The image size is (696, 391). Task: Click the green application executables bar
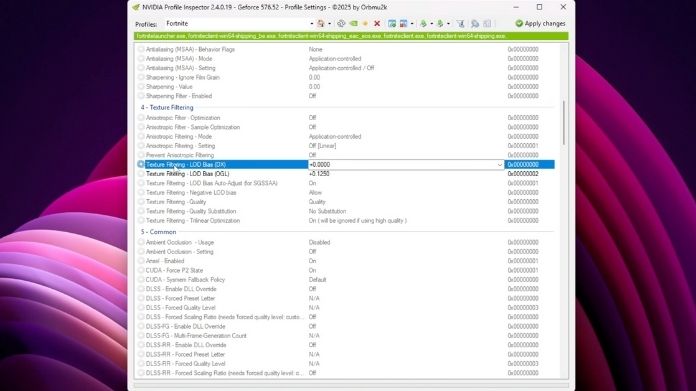pos(351,36)
